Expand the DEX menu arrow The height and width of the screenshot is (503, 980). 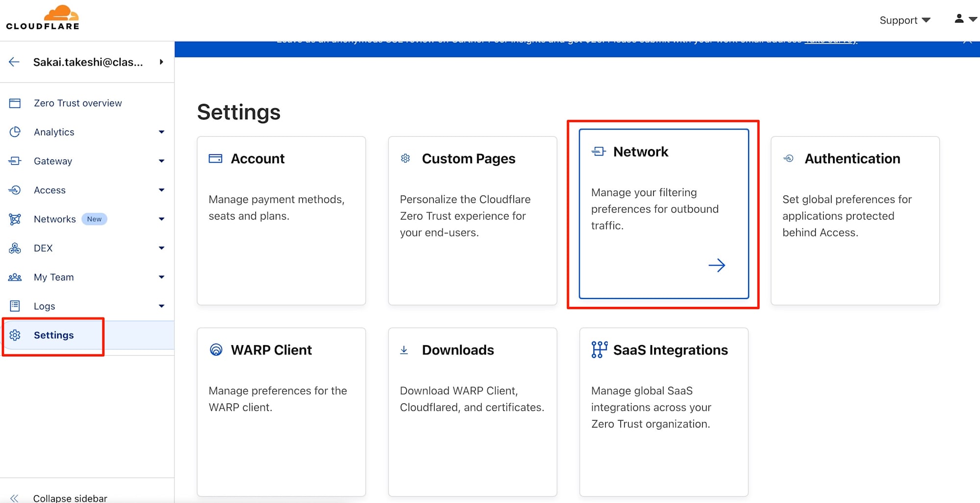click(x=162, y=248)
